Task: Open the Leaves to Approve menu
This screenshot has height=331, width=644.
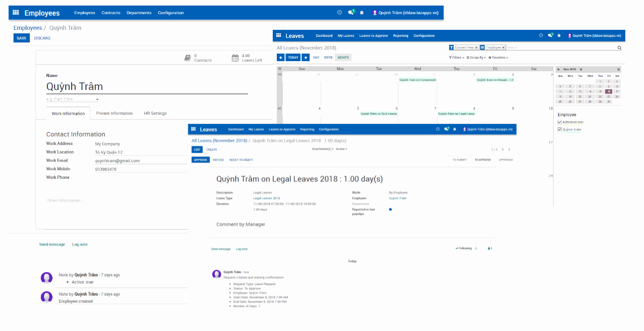Action: coord(281,129)
